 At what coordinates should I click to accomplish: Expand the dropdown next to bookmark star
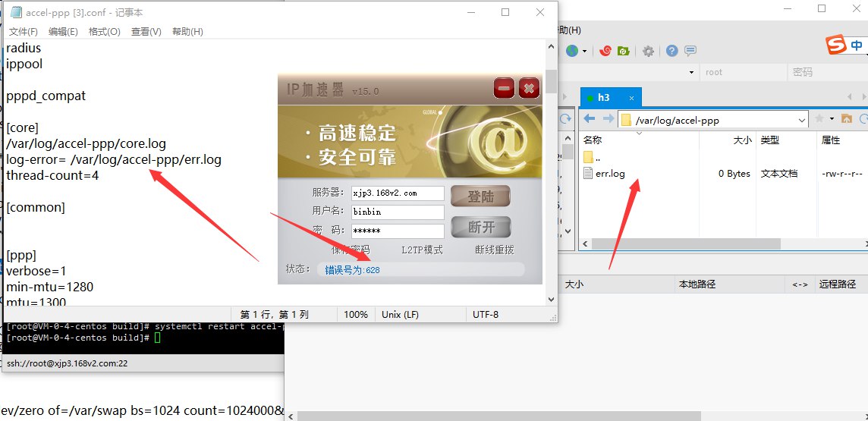[832, 119]
